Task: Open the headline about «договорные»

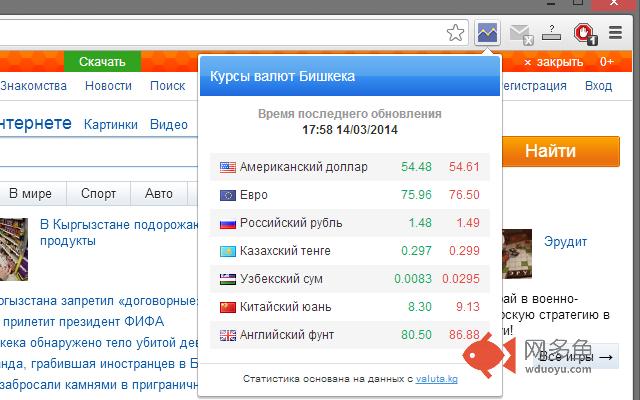Action: coord(99,301)
